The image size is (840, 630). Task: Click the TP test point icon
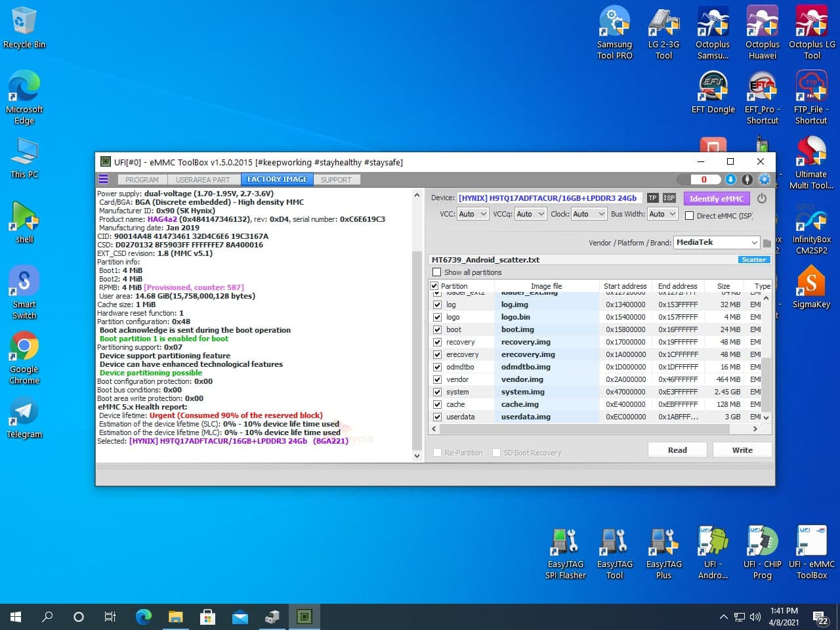coord(652,198)
